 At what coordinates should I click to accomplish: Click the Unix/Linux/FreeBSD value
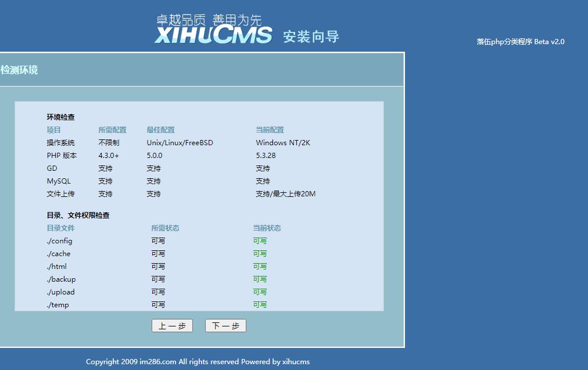(180, 143)
